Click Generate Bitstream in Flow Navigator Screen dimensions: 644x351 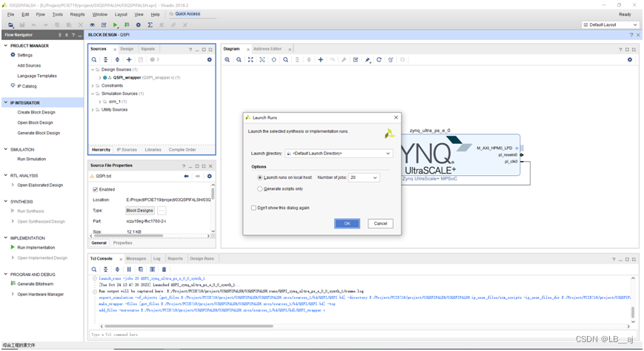click(36, 284)
